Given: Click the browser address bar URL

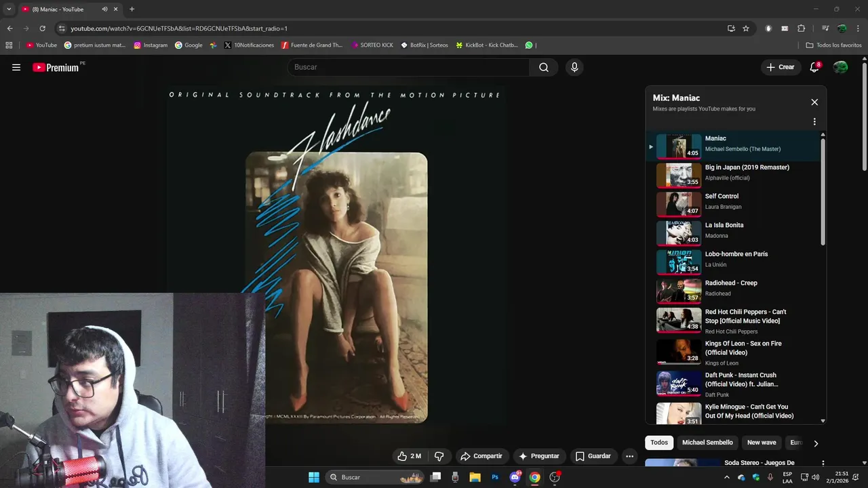Looking at the screenshot, I should tap(179, 28).
